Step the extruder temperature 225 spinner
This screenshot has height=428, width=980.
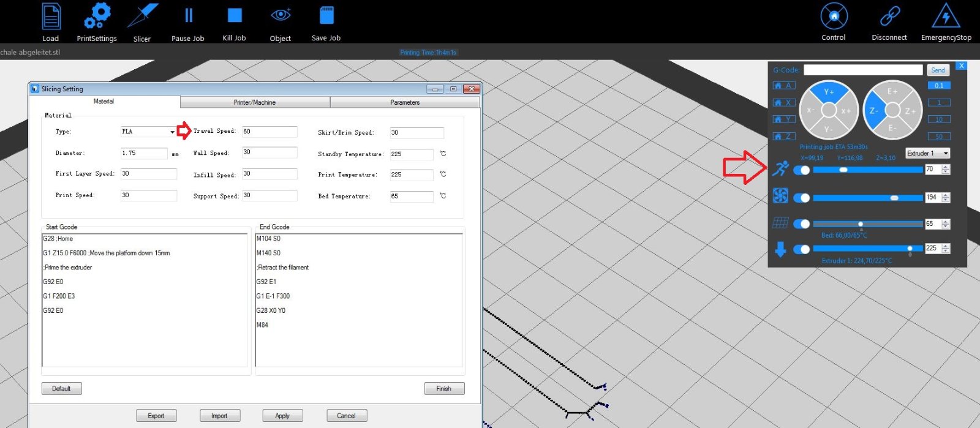pos(946,249)
